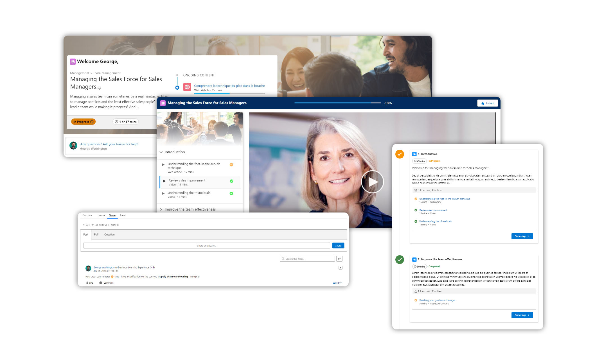This screenshot has width=604, height=364.
Task: Select the Poll tab
Action: 96,234
